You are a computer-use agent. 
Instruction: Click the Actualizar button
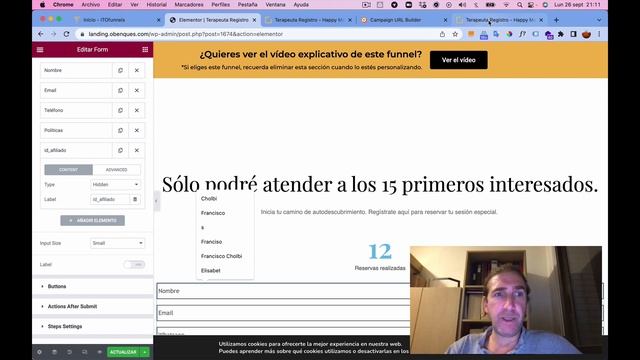tap(123, 352)
